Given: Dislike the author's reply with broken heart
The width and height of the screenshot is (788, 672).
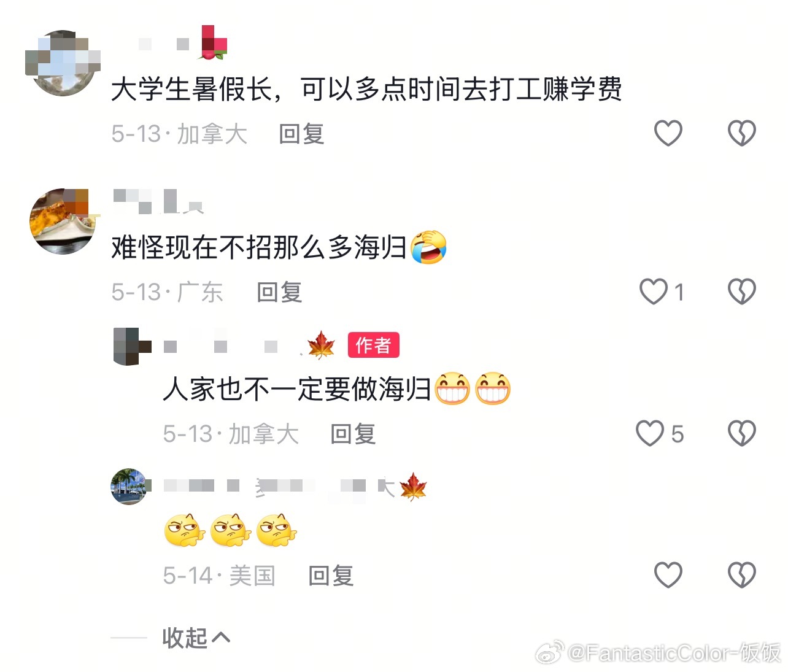Looking at the screenshot, I should coord(741,433).
